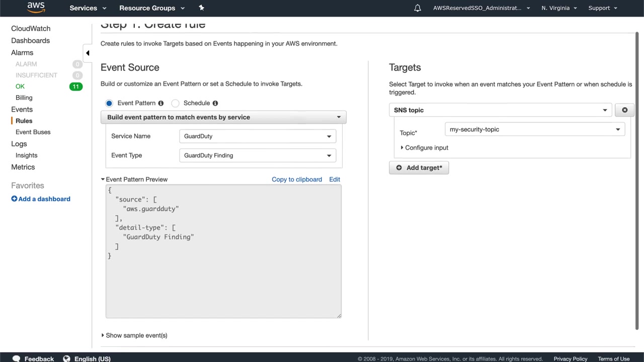Open the Services menu
644x362 pixels.
pos(88,8)
